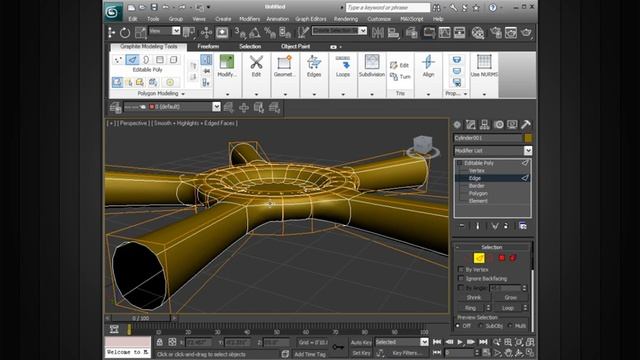This screenshot has width=640, height=360.
Task: Open the Utilities hammer panel icon
Action: point(526,125)
